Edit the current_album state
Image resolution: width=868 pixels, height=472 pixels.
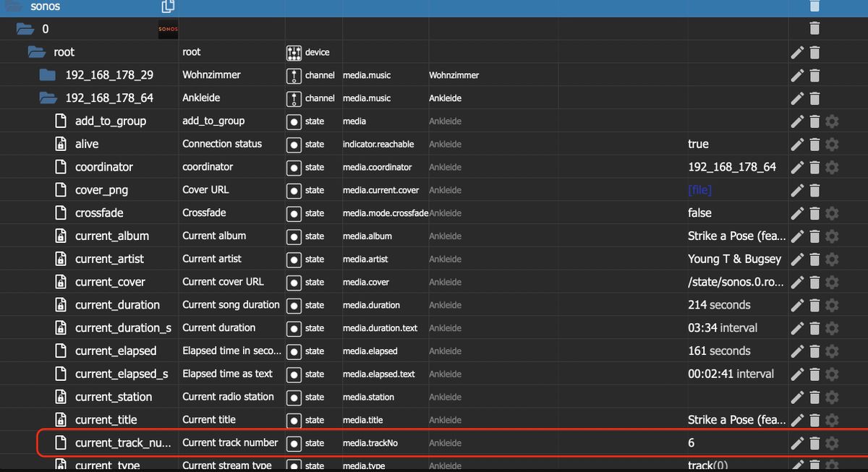[797, 236]
